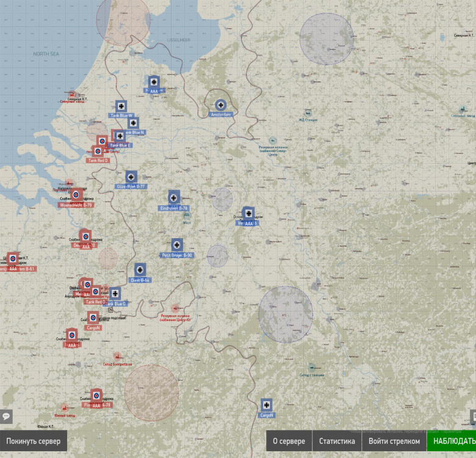Click the Южный завод factory icon
This screenshot has height=458, width=476.
[x=64, y=408]
